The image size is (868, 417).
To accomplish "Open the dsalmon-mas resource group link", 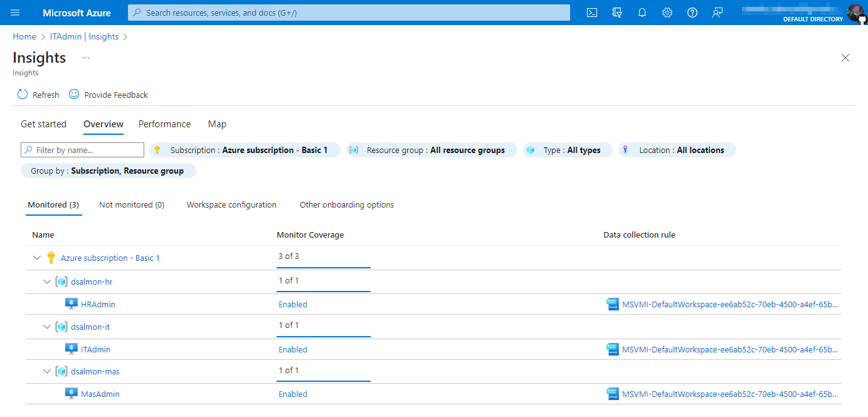I will pos(95,371).
